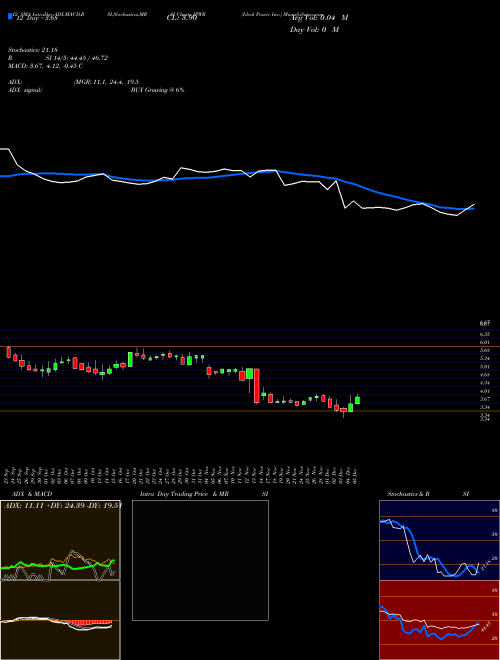500x660 pixels.
Task: Select the 'Stochastics: 21.18' reading
Action: (32, 50)
